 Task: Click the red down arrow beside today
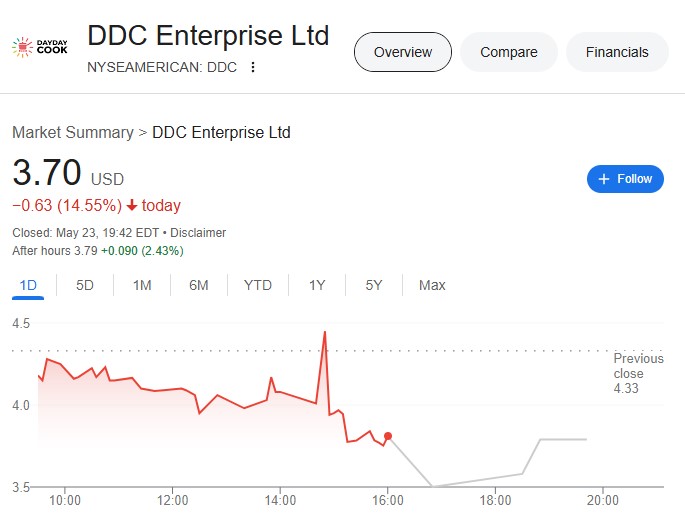(132, 205)
